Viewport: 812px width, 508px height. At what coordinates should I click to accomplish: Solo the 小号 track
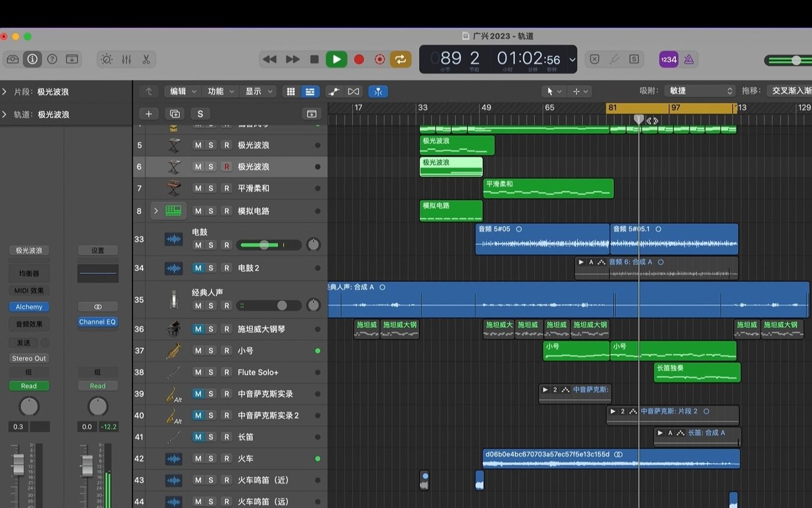[211, 351]
